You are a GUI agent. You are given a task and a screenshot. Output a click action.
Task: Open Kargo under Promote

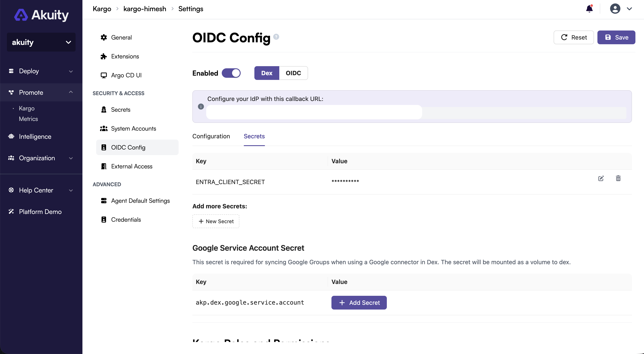[27, 108]
